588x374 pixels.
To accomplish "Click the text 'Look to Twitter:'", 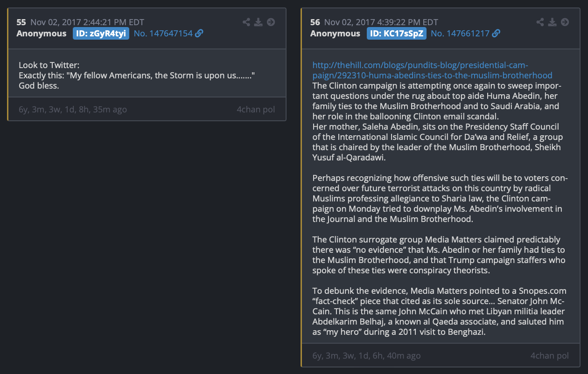I will coord(49,65).
